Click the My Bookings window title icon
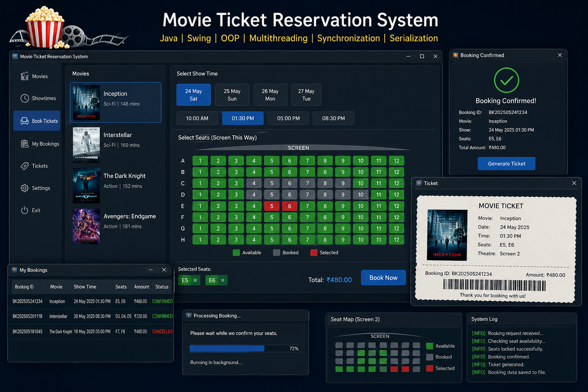The image size is (588, 392). (15, 270)
